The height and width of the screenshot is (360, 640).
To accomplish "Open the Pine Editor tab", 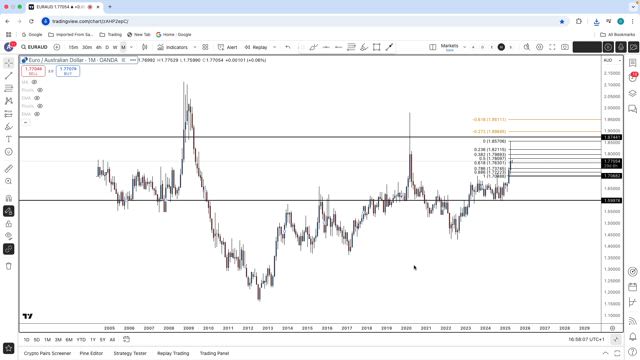I will (x=91, y=353).
